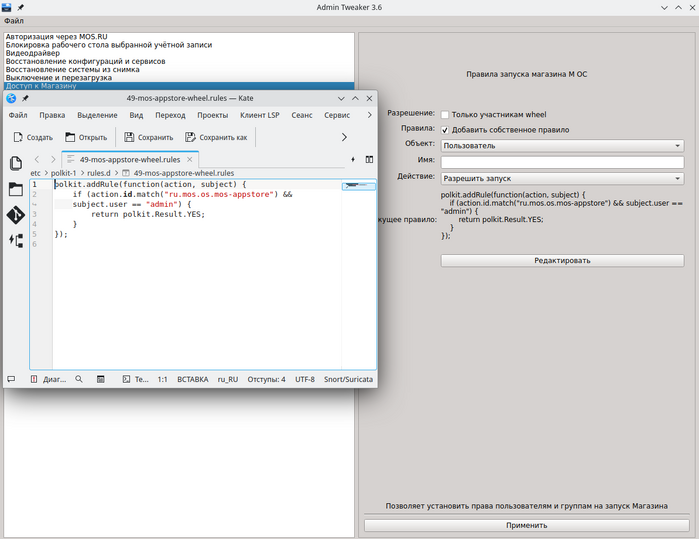Open the 'Проекты' menu in Kate
The image size is (699, 539).
tap(212, 115)
